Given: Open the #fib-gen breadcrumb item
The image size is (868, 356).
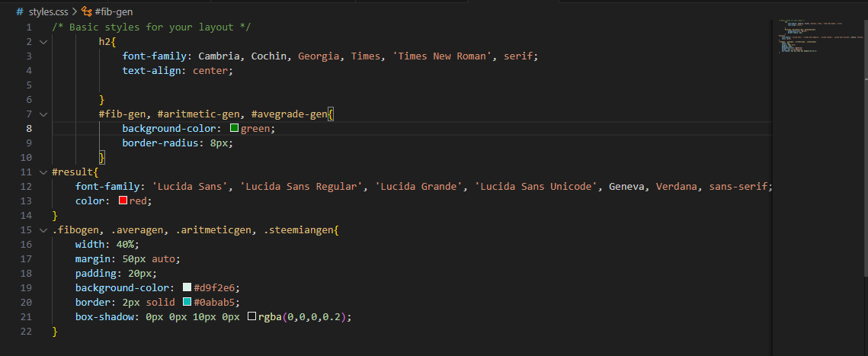Looking at the screenshot, I should click(x=114, y=11).
